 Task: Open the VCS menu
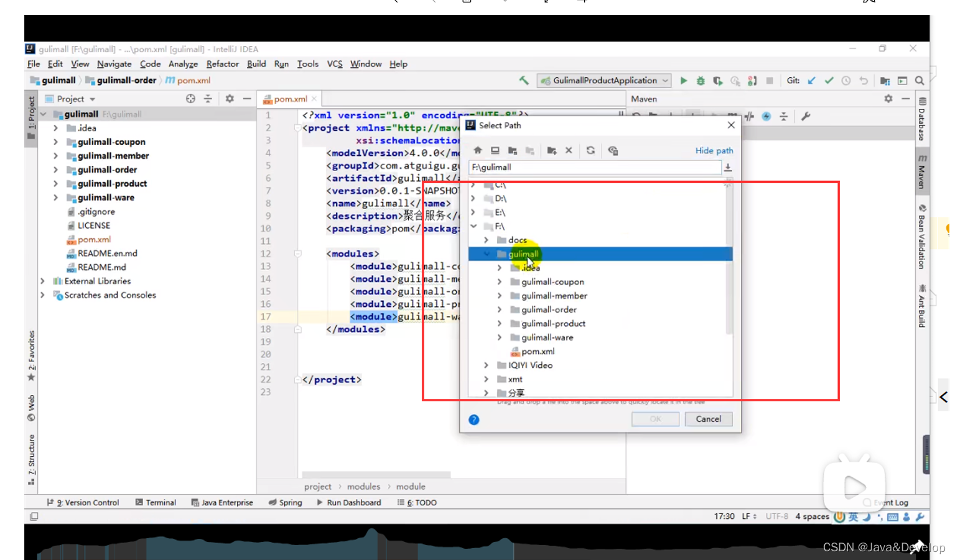335,64
